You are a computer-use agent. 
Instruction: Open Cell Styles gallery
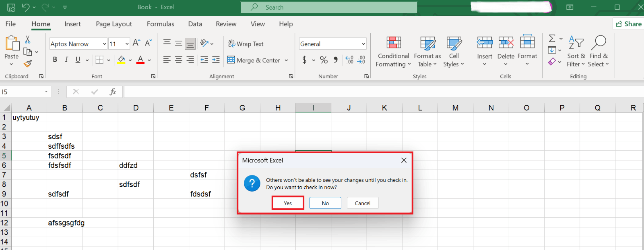454,52
